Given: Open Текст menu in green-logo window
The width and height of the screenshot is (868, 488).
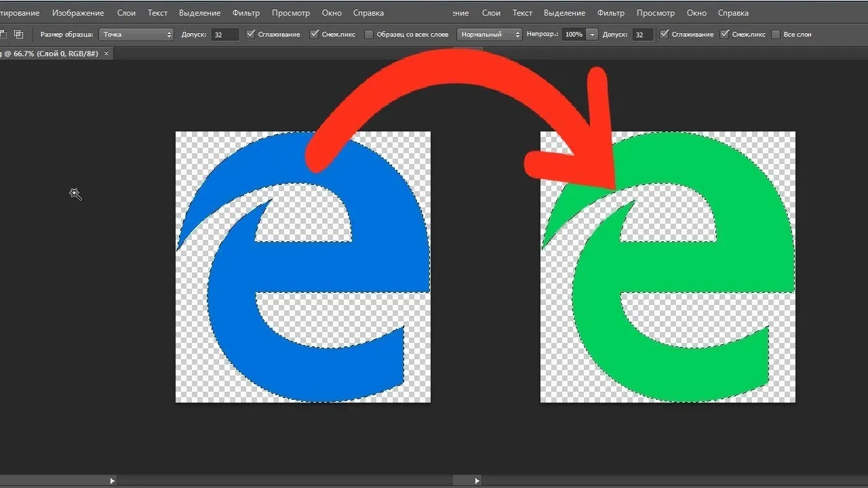Looking at the screenshot, I should 522,13.
